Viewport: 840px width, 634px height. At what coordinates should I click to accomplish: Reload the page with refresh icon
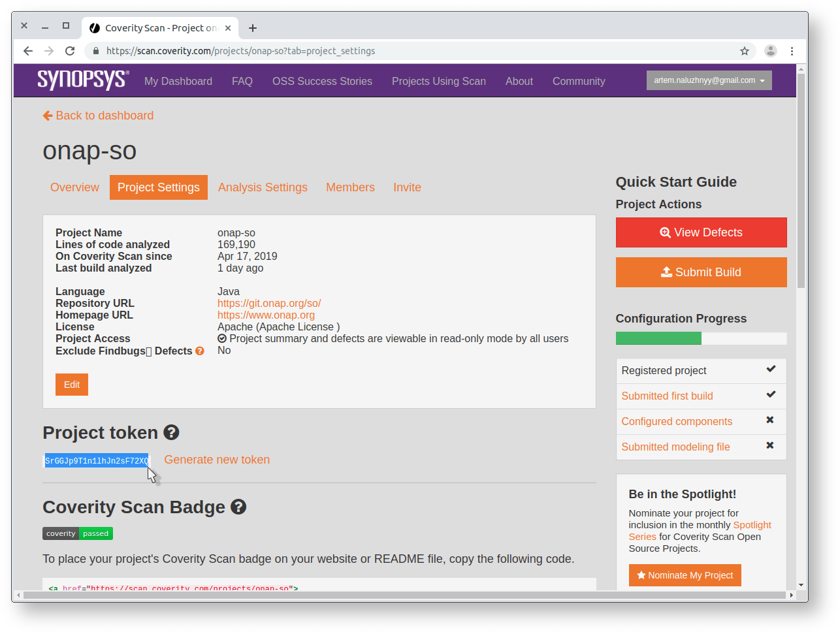pyautogui.click(x=70, y=51)
